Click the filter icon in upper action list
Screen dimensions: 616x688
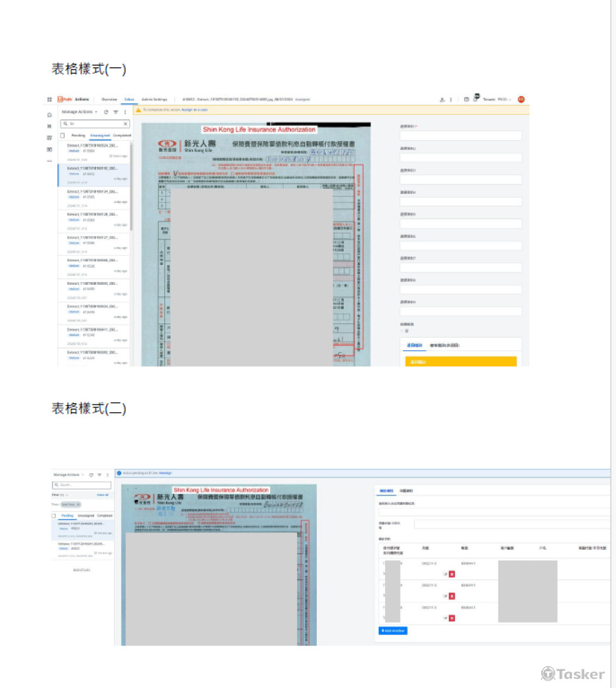(x=115, y=111)
